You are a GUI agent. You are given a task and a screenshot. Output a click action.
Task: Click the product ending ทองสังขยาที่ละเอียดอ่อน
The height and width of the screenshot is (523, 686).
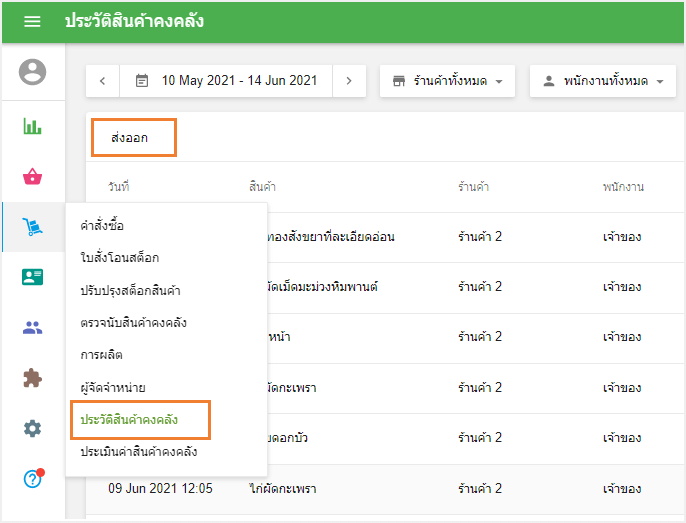[x=331, y=237]
